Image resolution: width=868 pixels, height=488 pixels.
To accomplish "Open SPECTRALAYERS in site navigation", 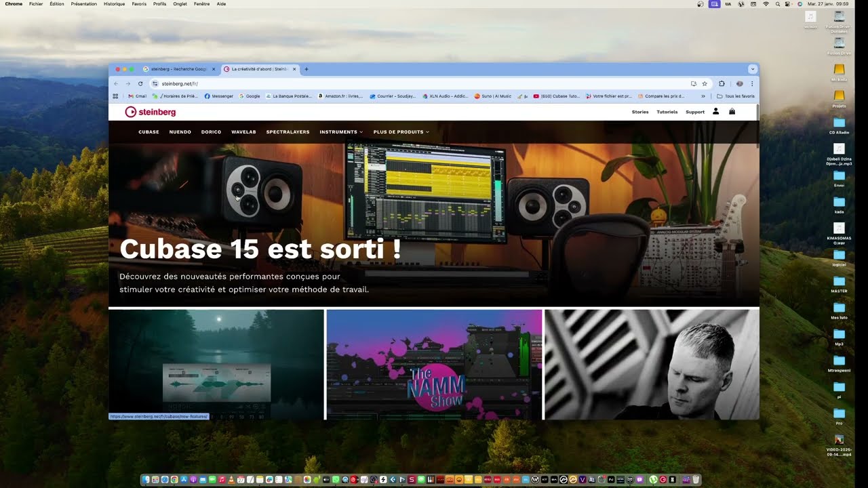I will pos(288,132).
